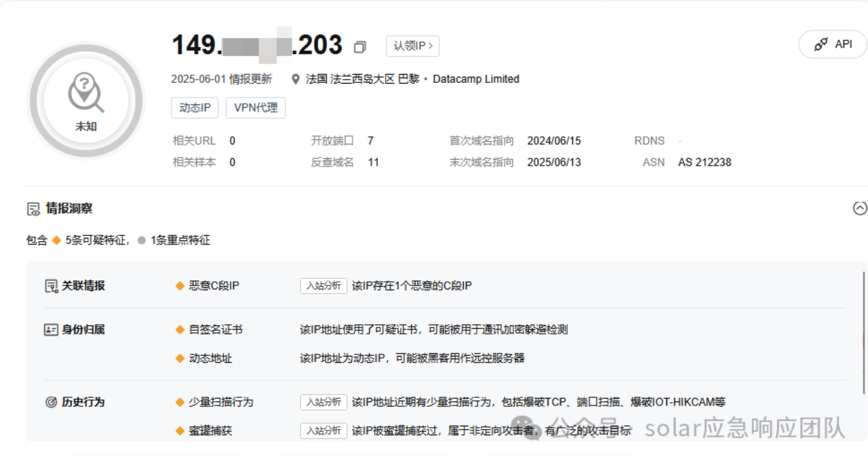Click 入站分析 tag beside 蜜罐捕获
868x456 pixels.
click(323, 430)
